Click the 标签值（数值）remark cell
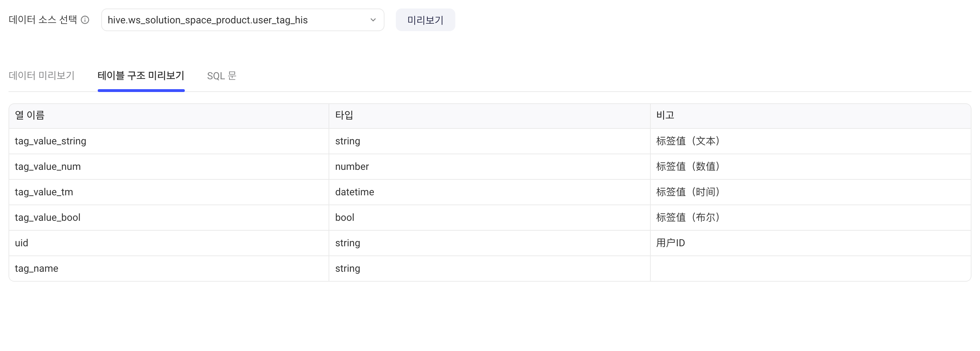980x351 pixels. point(810,167)
